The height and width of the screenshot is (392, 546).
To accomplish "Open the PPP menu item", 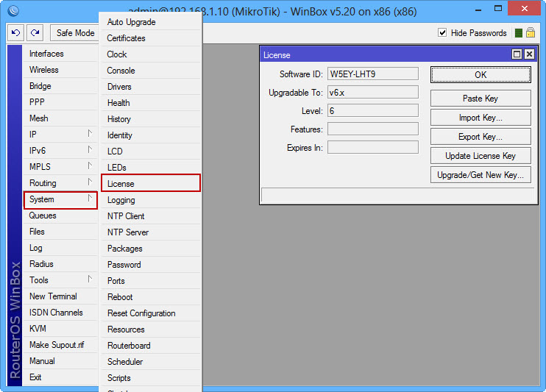I will [60, 102].
